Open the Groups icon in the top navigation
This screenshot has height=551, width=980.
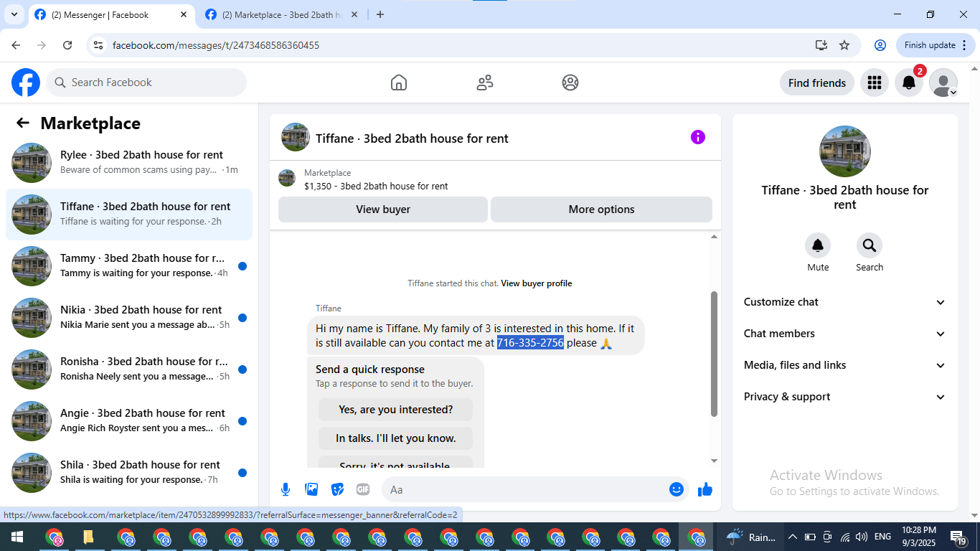570,83
